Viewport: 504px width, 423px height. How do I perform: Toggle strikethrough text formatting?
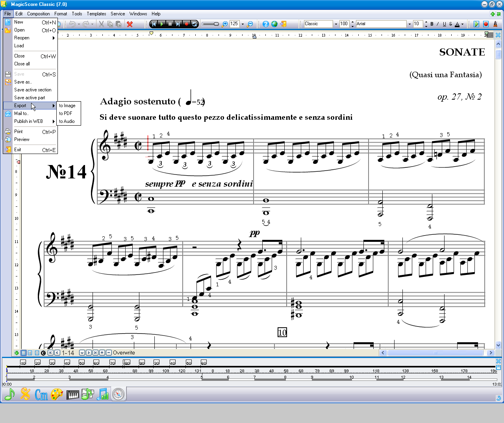coord(450,24)
